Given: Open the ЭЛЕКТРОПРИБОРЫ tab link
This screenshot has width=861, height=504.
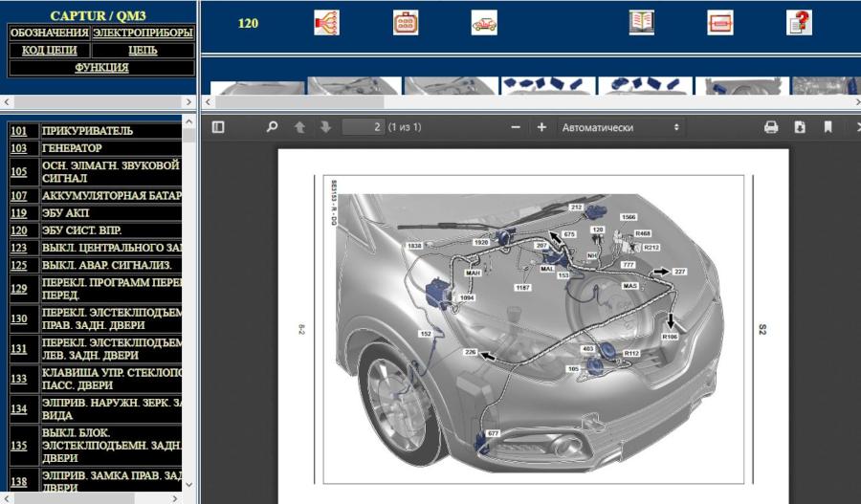Looking at the screenshot, I should coord(143,33).
